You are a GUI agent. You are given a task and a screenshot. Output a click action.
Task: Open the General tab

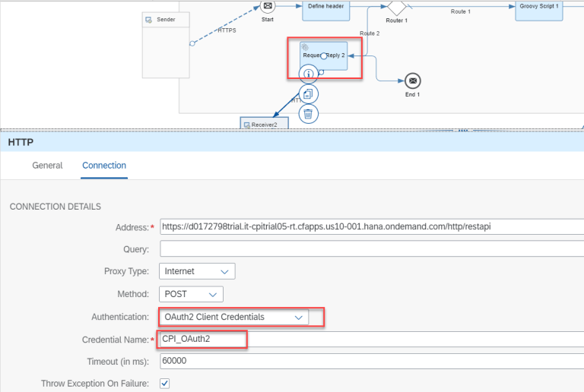click(x=47, y=166)
